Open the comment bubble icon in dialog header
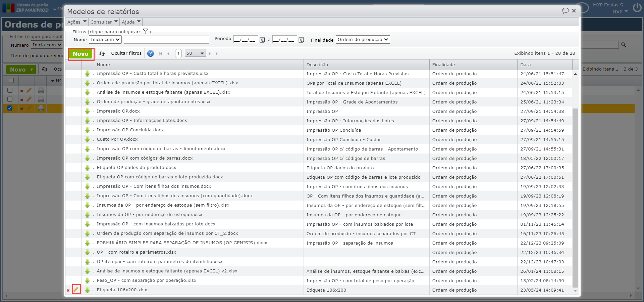644x302 pixels. (x=565, y=11)
